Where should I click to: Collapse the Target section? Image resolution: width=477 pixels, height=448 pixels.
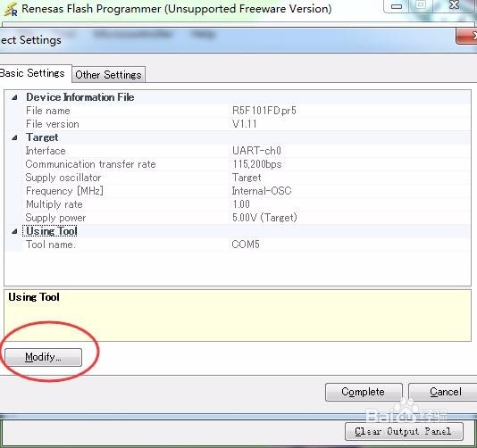pyautogui.click(x=14, y=137)
